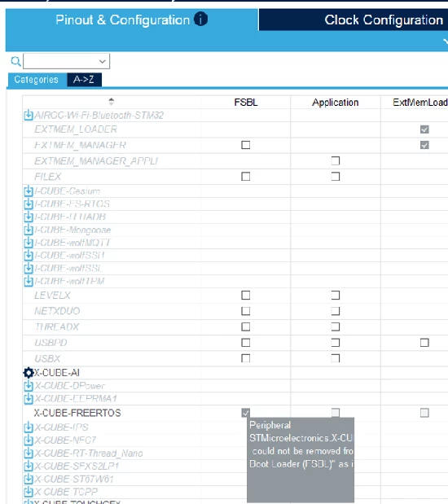The image size is (448, 504).
Task: Enable EXTMEM_MANAGER in FSBL column
Action: tap(246, 145)
